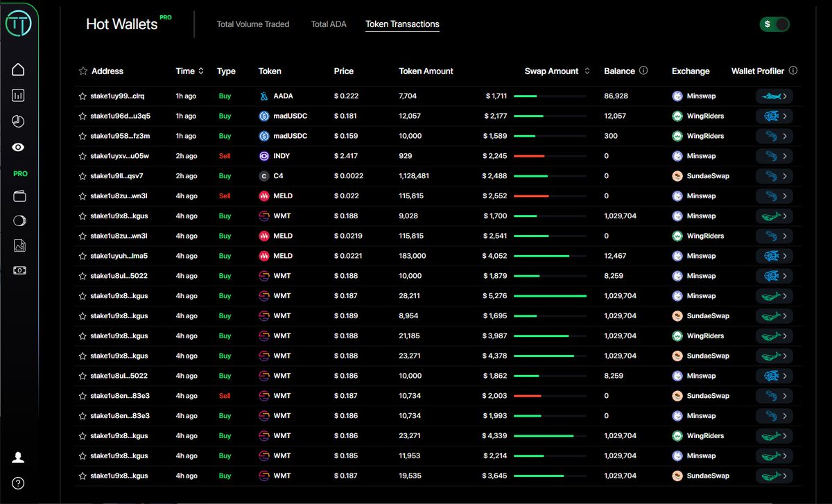
Task: Open the INDY token name link
Action: pos(281,156)
